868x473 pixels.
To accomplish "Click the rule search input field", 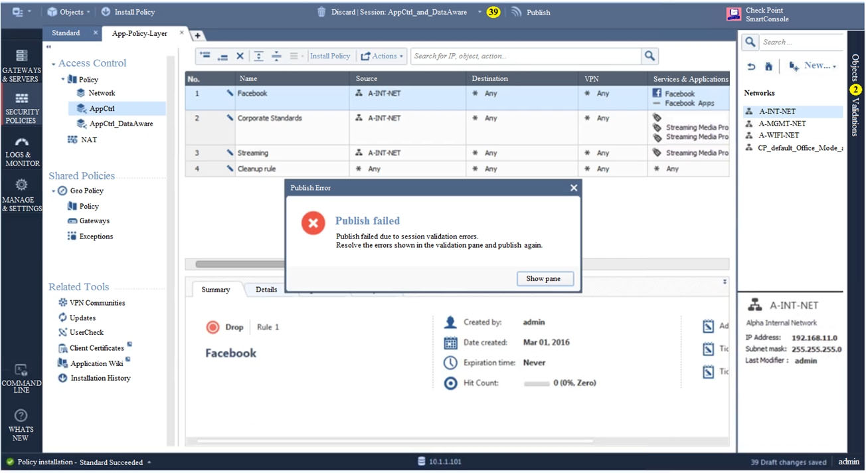I will tap(525, 56).
